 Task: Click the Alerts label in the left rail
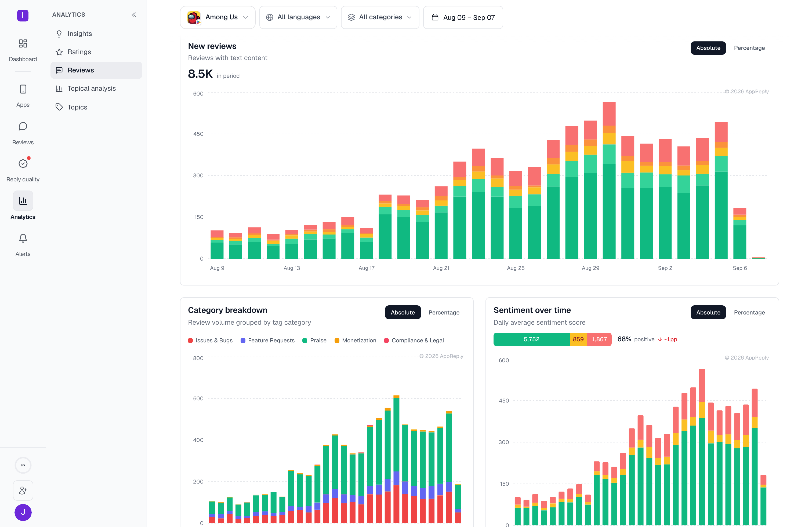click(x=23, y=254)
